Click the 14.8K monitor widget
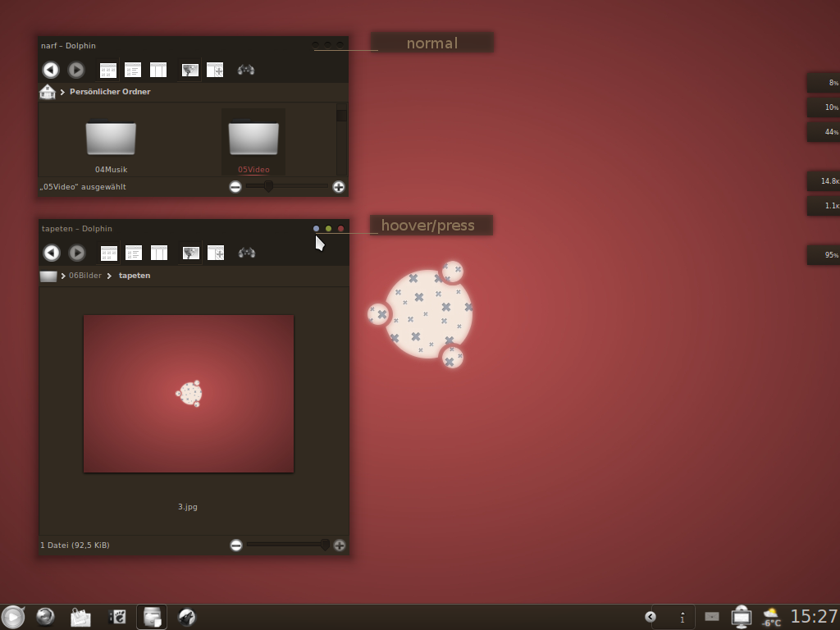Screen dimensions: 840x630 [824, 181]
